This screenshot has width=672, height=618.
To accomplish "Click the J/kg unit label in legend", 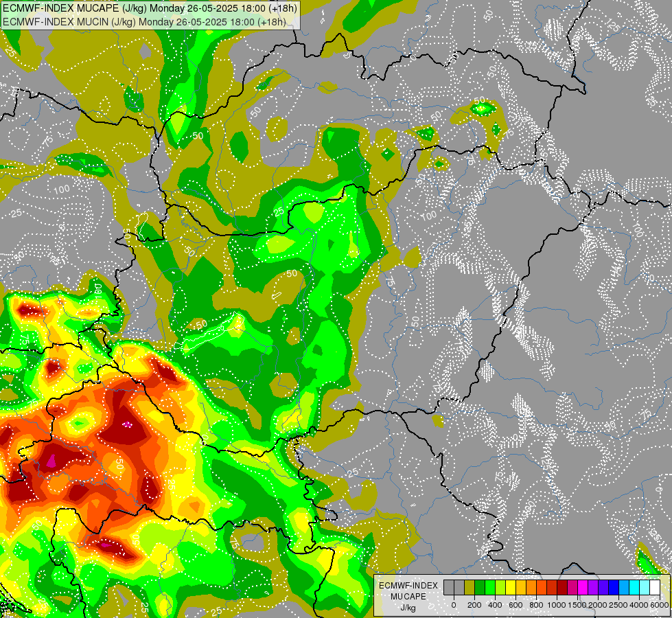I will 408,608.
